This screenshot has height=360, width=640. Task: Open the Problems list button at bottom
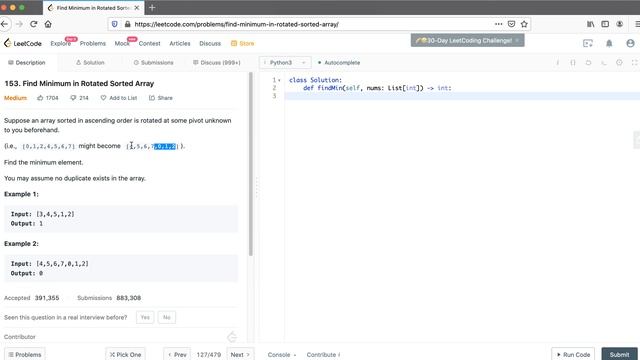(25, 354)
